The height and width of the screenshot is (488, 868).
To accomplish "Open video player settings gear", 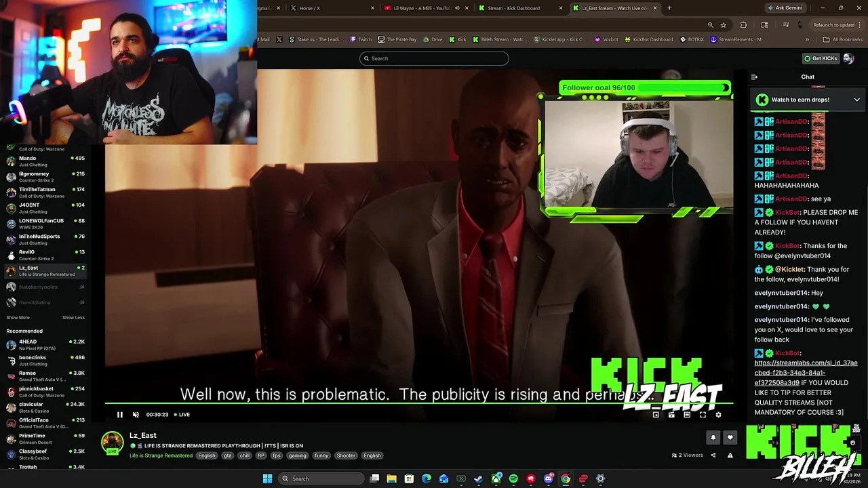I will pyautogui.click(x=718, y=415).
